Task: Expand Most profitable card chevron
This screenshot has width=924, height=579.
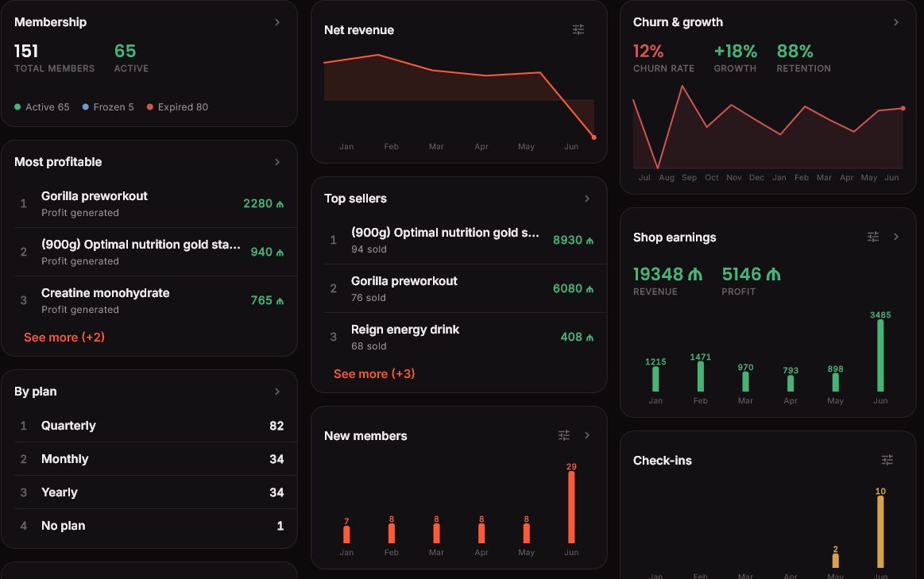Action: 277,162
